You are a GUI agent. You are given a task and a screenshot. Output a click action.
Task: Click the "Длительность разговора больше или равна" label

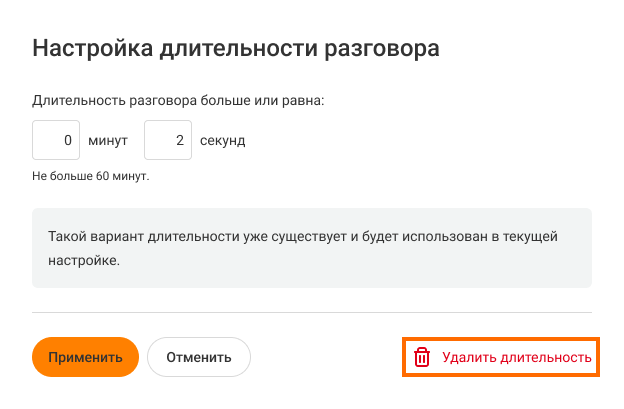(x=179, y=101)
